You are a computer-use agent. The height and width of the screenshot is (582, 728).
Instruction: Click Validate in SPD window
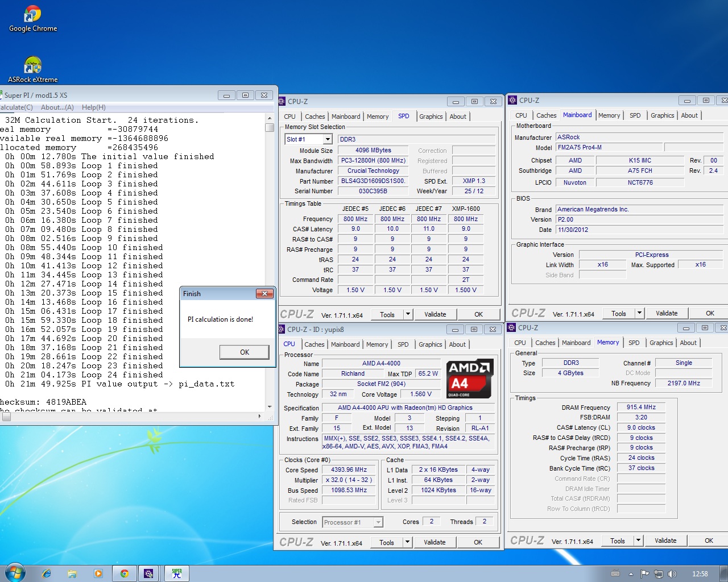click(436, 314)
